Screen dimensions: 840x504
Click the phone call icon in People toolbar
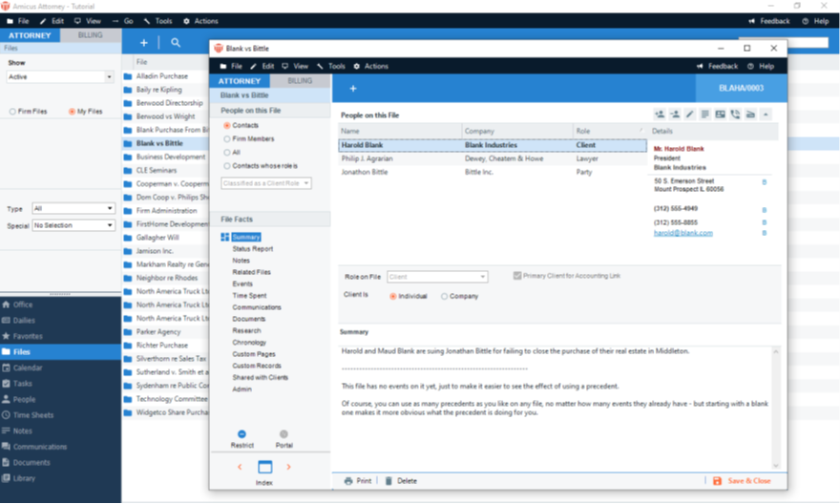[735, 115]
